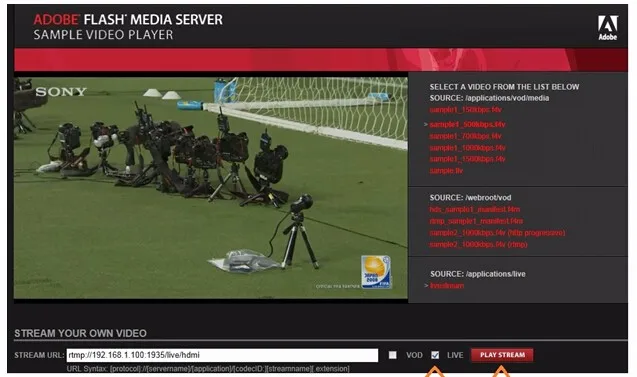Click the 'ADOBE FLASH MEDIA SERVER' title

coord(128,20)
